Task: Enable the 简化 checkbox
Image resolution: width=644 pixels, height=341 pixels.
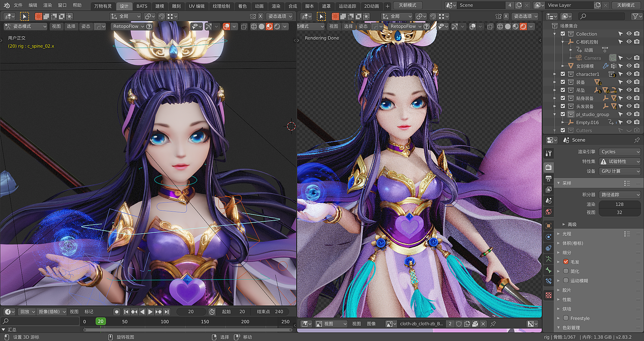Action: coord(566,271)
